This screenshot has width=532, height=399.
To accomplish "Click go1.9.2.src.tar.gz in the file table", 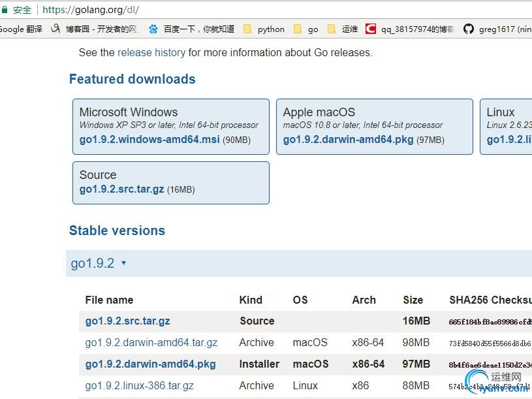I will pyautogui.click(x=127, y=321).
